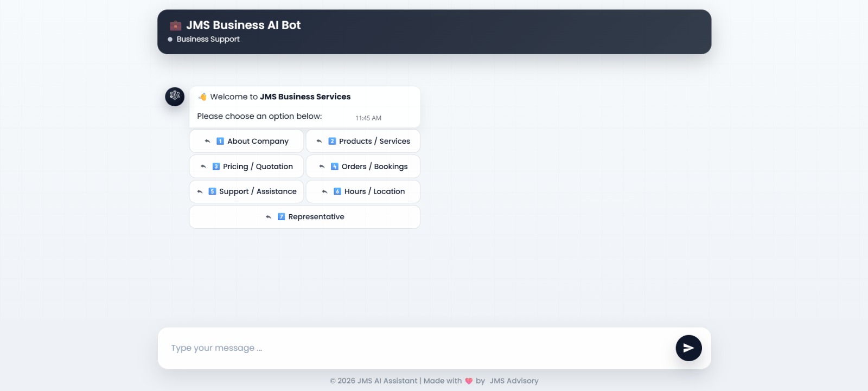Click the number 6 badge for Hours / Location
Screen dimensions: 868x391
(x=337, y=191)
